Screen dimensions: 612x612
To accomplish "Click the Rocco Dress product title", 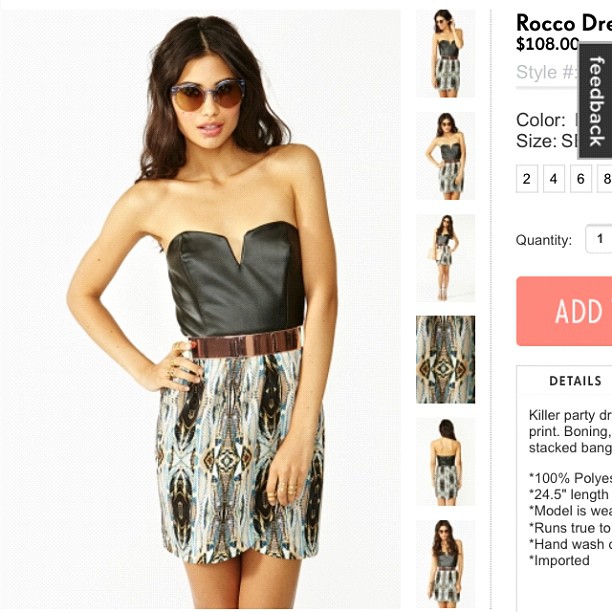I will (564, 23).
